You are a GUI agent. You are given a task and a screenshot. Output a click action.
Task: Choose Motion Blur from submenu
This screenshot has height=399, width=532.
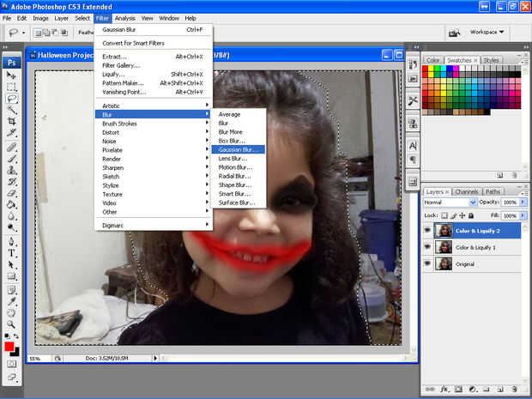point(239,167)
